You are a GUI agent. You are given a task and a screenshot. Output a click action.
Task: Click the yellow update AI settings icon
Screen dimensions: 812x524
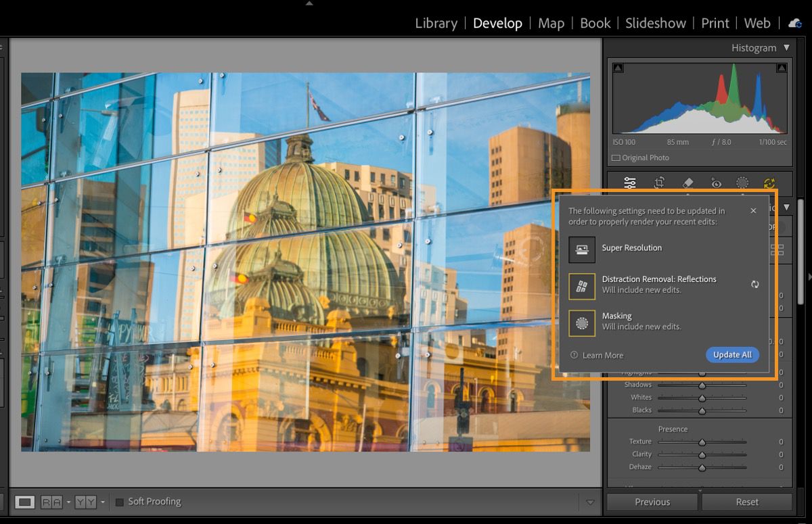pos(769,183)
